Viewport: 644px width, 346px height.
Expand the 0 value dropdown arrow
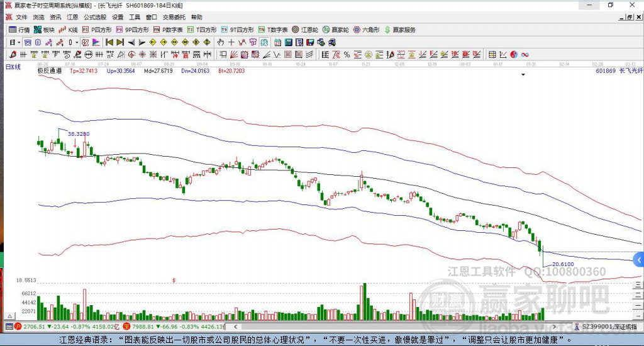pos(77,42)
